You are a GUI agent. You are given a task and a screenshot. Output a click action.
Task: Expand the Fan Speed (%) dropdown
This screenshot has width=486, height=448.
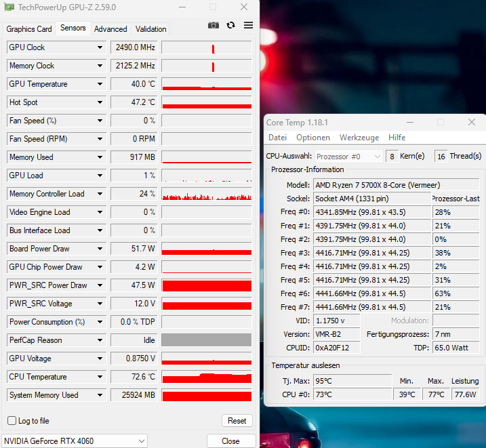coord(100,121)
